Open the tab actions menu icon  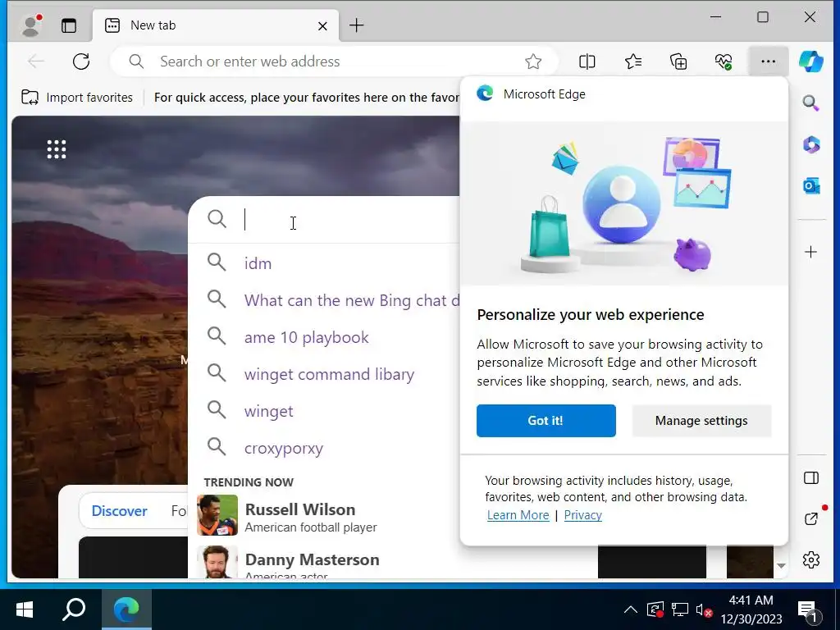pyautogui.click(x=69, y=25)
